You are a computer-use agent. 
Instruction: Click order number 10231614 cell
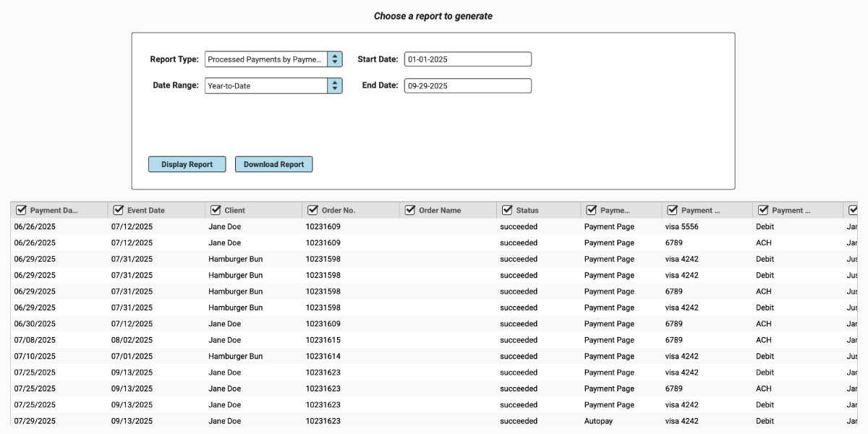click(323, 357)
